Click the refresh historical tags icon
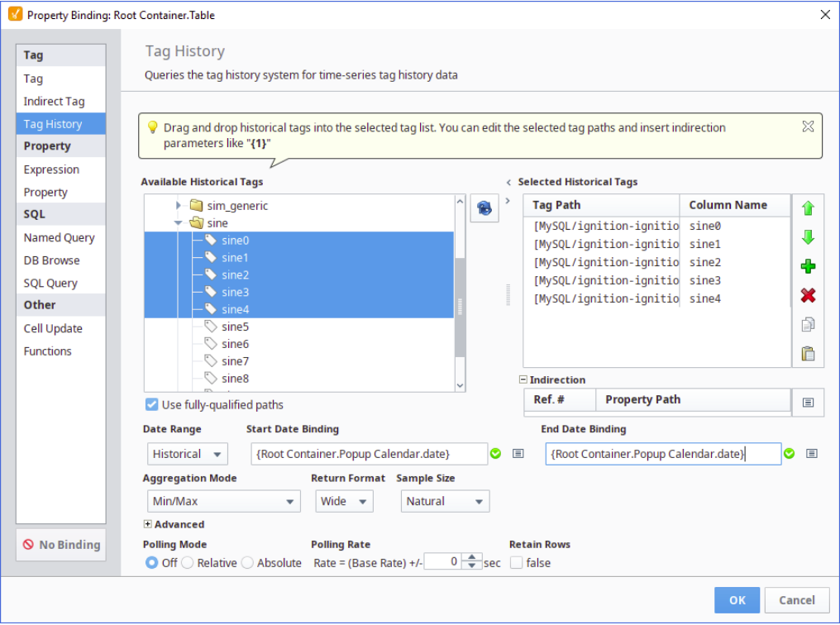 (484, 209)
